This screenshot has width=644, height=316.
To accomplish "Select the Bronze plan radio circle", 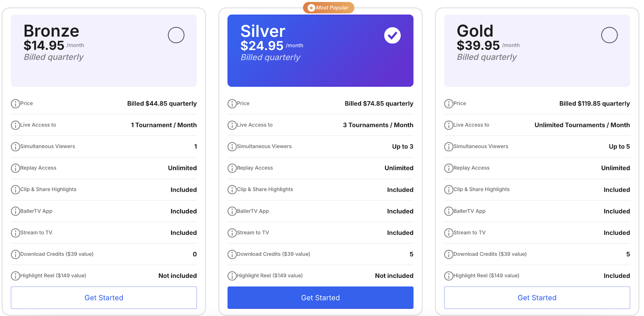I will click(x=176, y=35).
